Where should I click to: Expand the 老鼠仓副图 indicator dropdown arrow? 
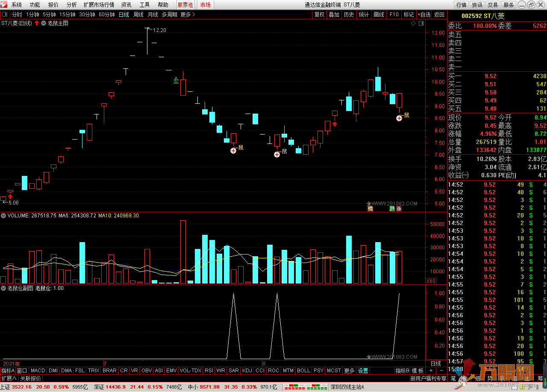click(3, 288)
